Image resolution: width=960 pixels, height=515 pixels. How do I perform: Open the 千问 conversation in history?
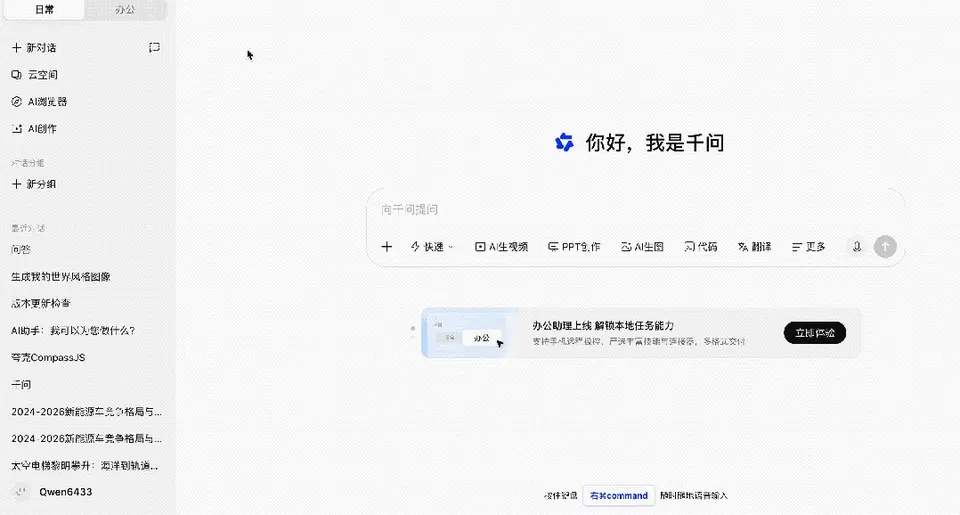[21, 384]
